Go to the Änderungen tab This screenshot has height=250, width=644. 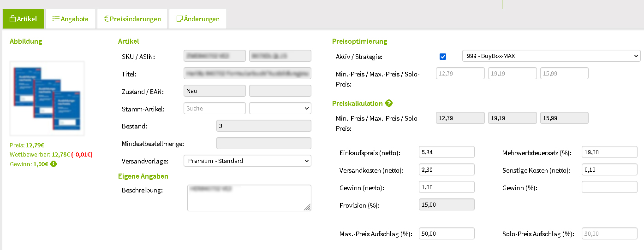(198, 19)
